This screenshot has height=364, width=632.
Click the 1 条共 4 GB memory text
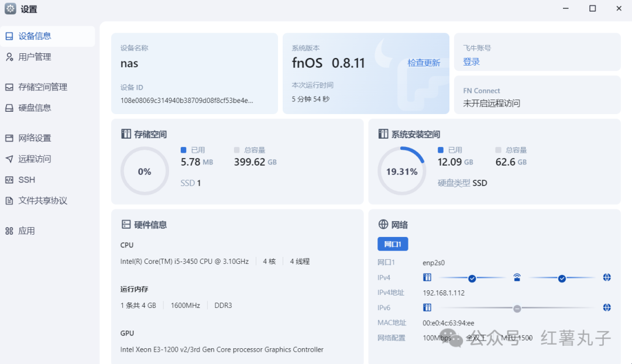pos(138,305)
